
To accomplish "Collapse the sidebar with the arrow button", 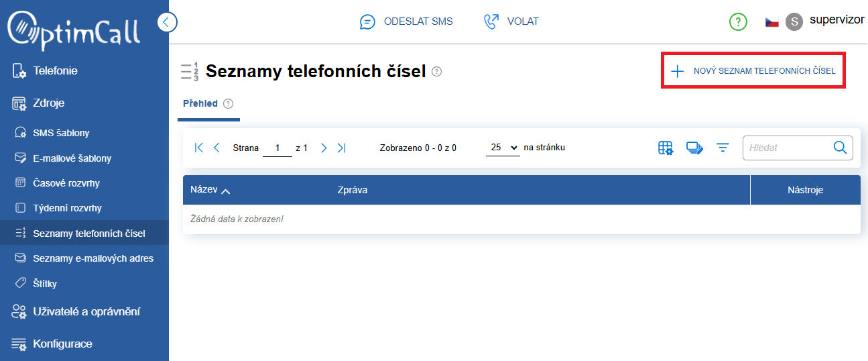I will pos(168,22).
